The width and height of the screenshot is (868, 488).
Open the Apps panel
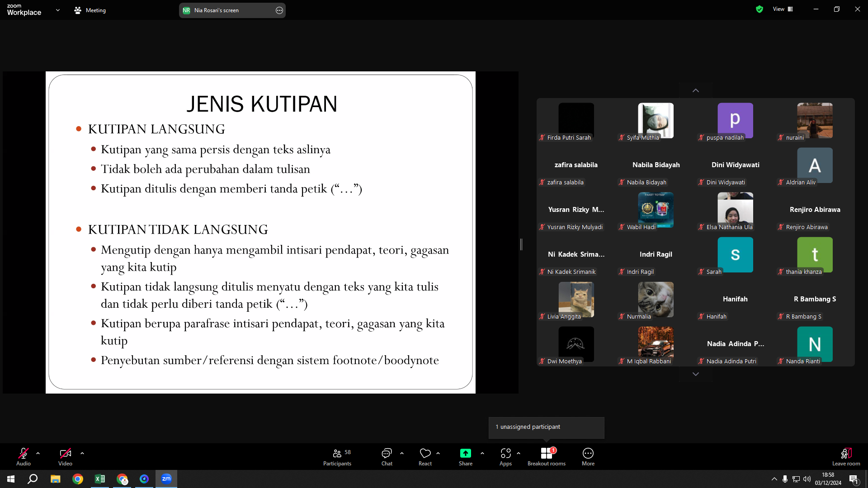[505, 456]
